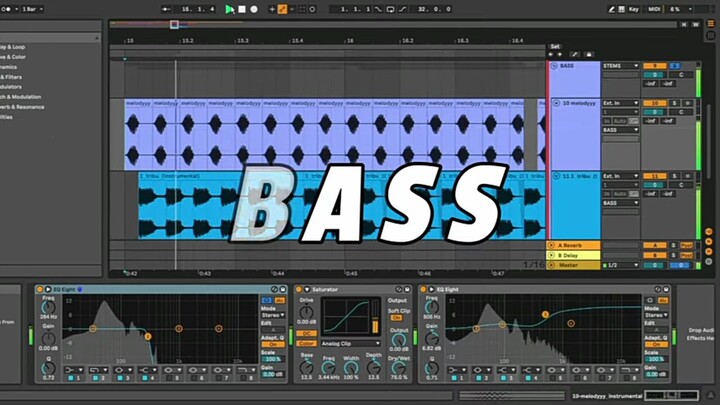The height and width of the screenshot is (405, 720).
Task: Fold the B Delay return track
Action: (x=551, y=255)
